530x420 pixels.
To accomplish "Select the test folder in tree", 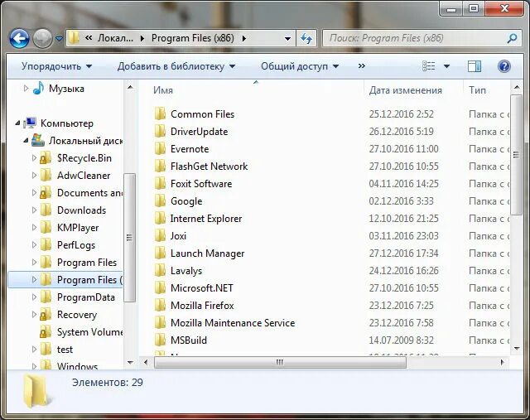I will [x=65, y=350].
